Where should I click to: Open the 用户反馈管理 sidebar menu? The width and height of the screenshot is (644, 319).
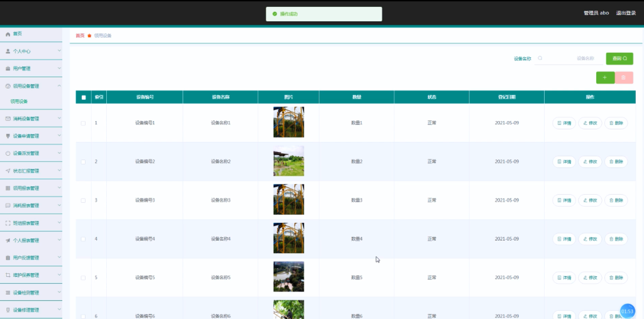[31, 258]
